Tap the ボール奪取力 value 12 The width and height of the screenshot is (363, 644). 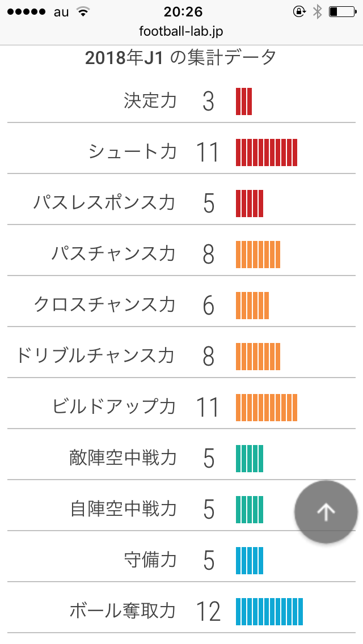pos(208,612)
